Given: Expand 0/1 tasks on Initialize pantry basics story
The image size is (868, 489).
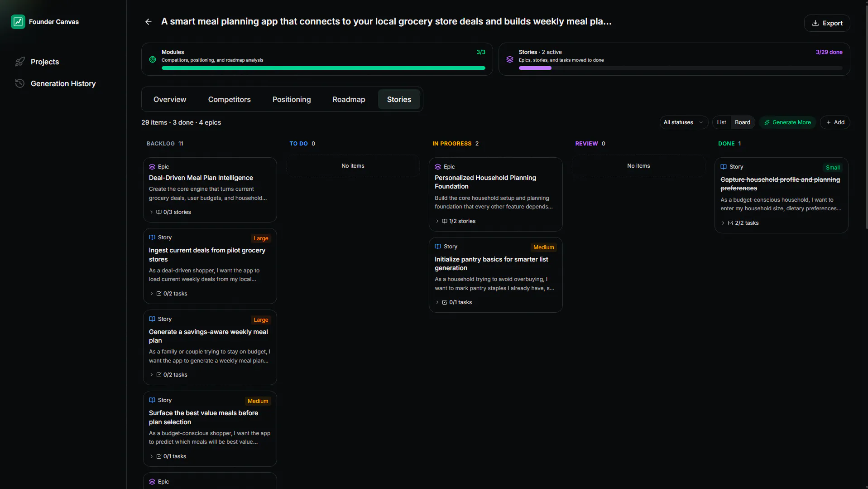Looking at the screenshot, I should tap(453, 302).
